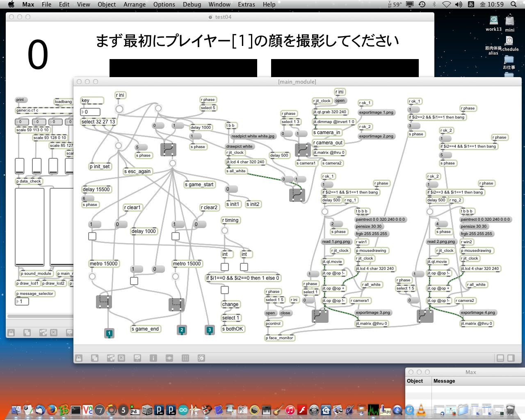
Task: Click the bang button below r ini
Action: [x=119, y=109]
